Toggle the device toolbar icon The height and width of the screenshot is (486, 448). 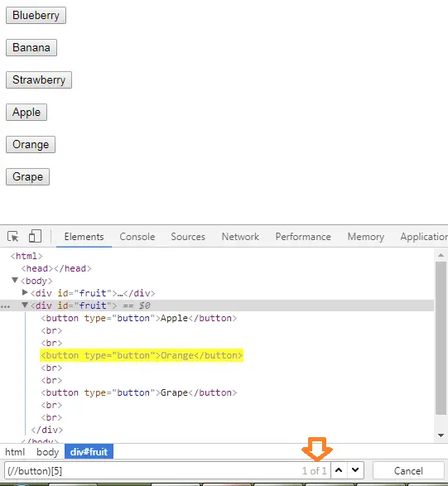35,237
